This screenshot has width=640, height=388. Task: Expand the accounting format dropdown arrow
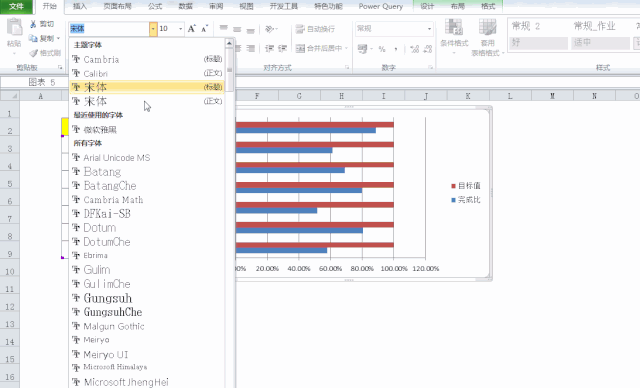click(x=371, y=49)
